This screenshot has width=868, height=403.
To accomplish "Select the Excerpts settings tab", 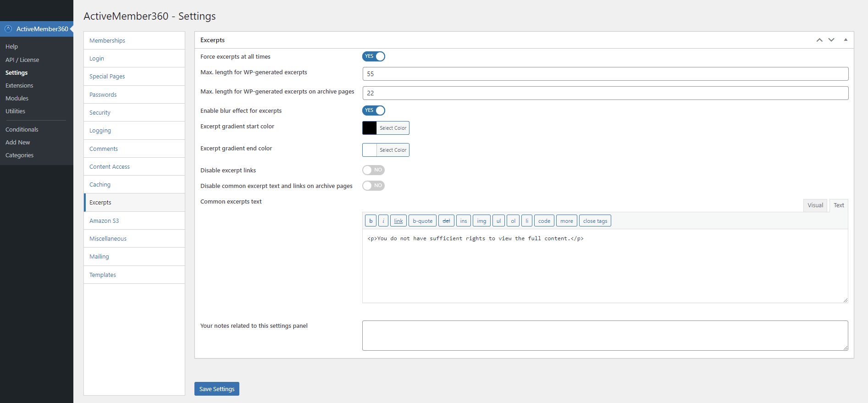I will (134, 202).
